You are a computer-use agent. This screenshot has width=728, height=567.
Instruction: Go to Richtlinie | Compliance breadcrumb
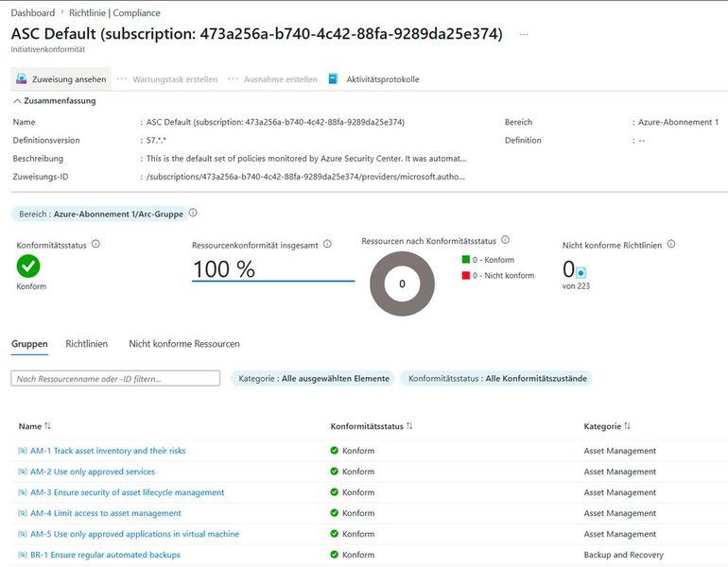[114, 13]
